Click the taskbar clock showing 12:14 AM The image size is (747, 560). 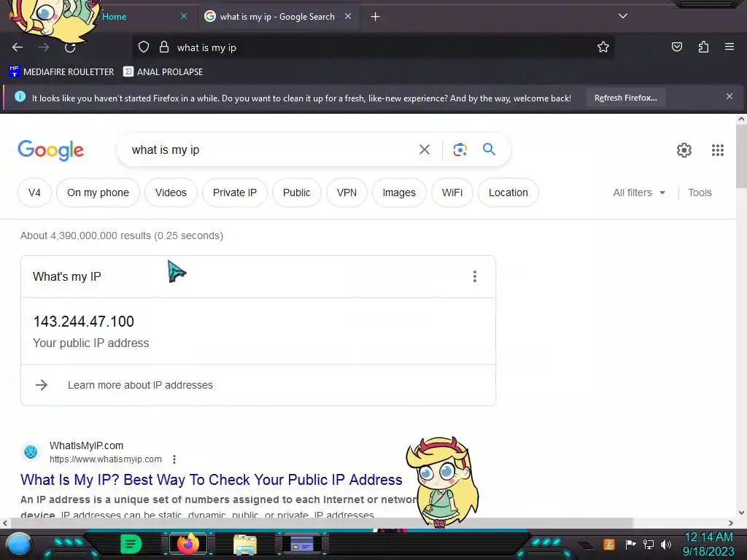click(x=708, y=544)
